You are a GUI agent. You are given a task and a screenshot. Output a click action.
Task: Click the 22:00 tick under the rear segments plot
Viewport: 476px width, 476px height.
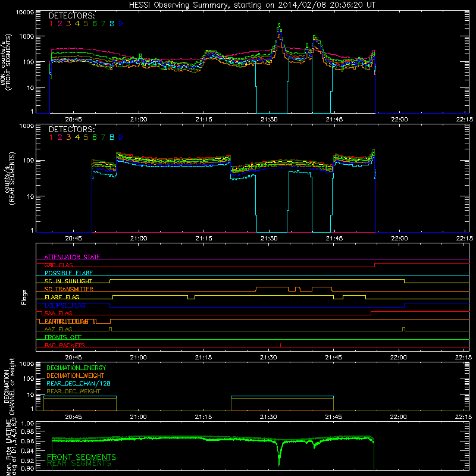tap(399, 239)
